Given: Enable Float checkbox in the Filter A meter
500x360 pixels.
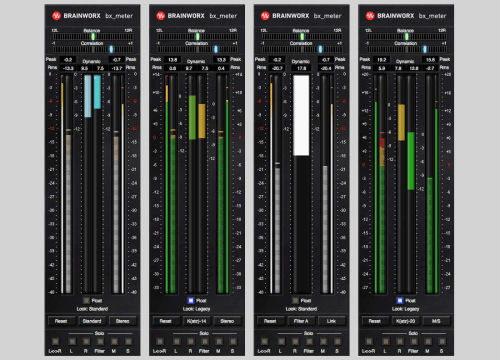Looking at the screenshot, I should tap(295, 300).
